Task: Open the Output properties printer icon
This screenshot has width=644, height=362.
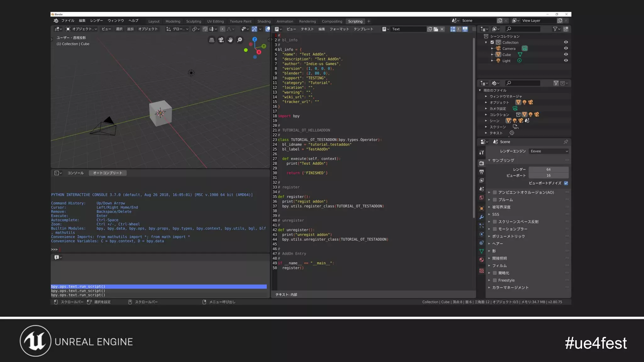Action: click(x=481, y=172)
